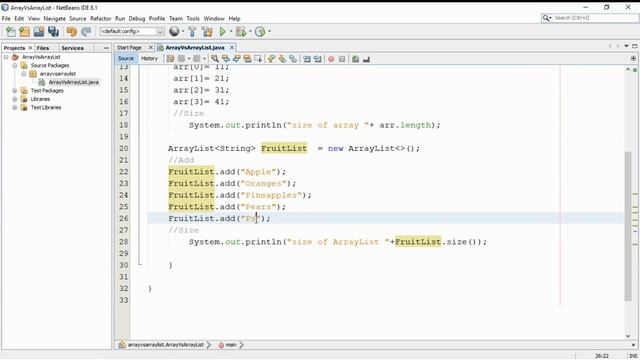Click the vertical editor scrollbar
The height and width of the screenshot is (360, 640).
coord(628,227)
